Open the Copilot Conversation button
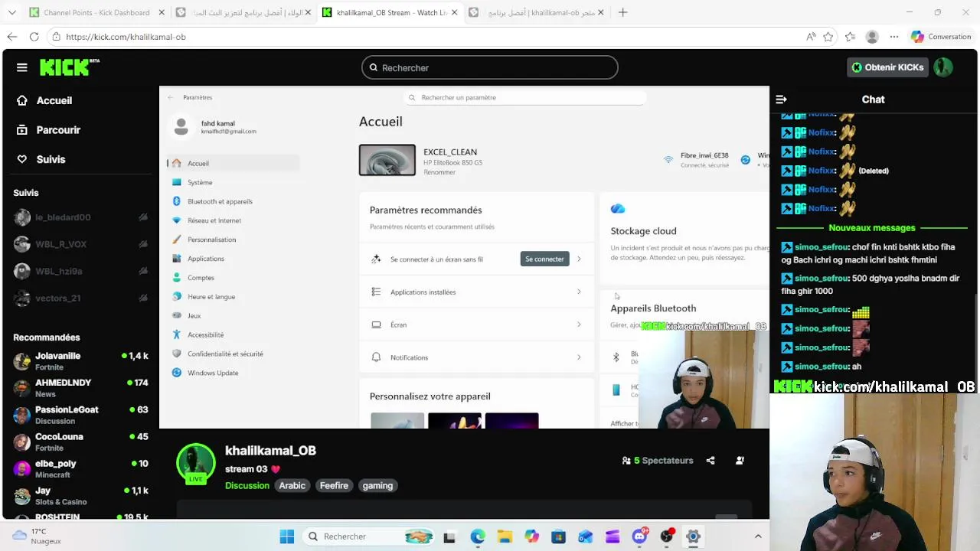 941,37
